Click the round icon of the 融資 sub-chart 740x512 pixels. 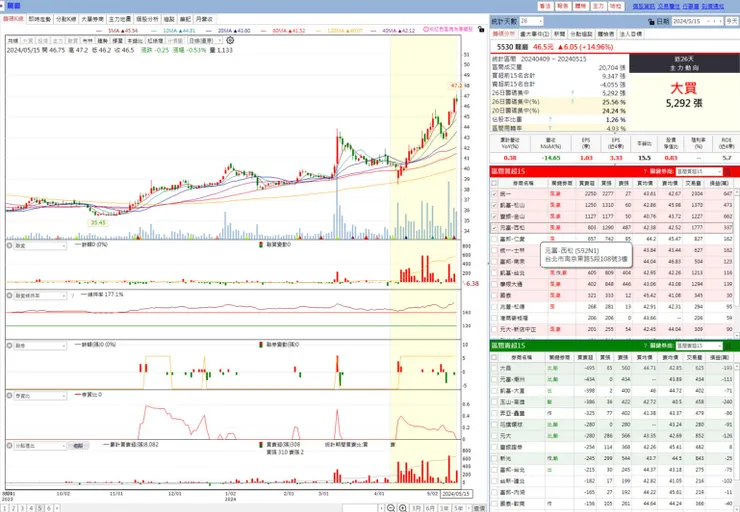click(9, 245)
